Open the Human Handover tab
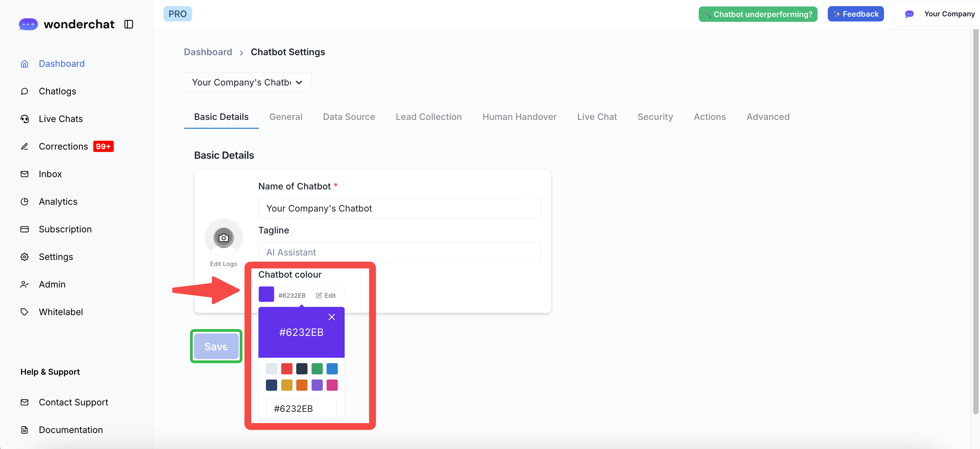 point(519,117)
